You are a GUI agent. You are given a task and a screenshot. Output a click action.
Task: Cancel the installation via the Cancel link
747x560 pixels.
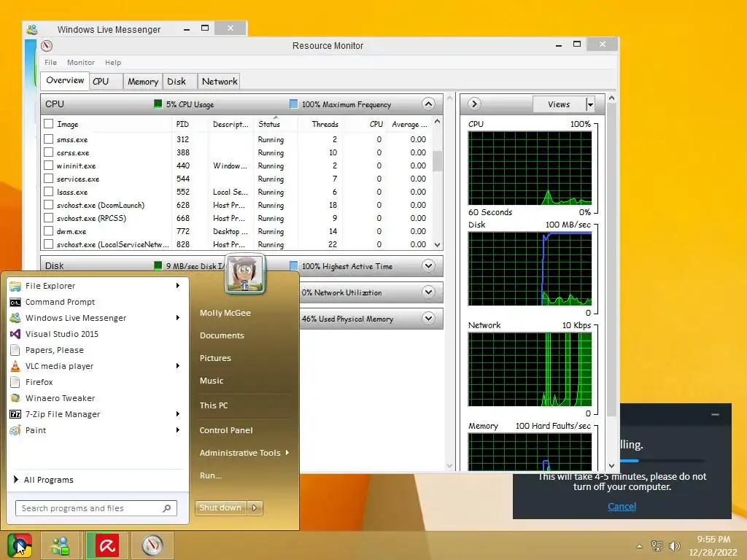[x=622, y=506]
